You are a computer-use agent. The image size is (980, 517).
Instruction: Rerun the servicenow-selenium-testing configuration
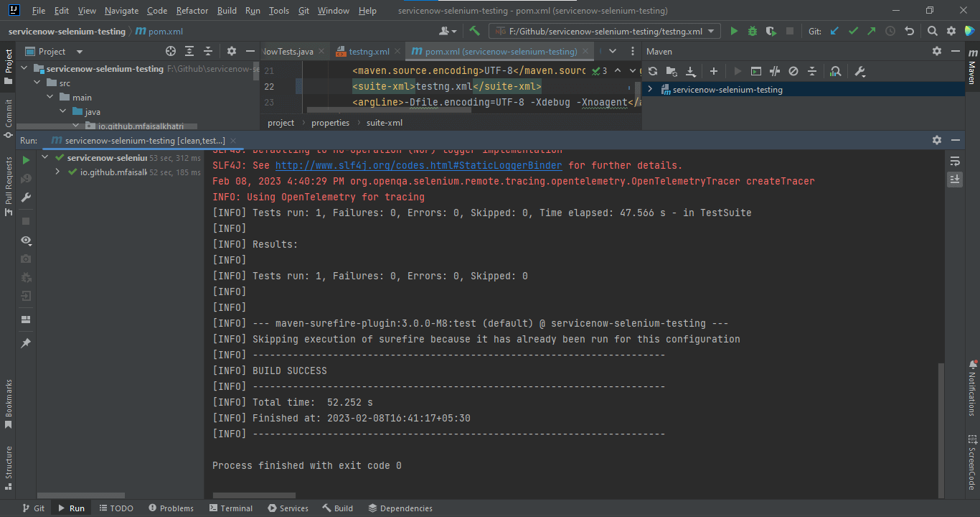(x=25, y=160)
